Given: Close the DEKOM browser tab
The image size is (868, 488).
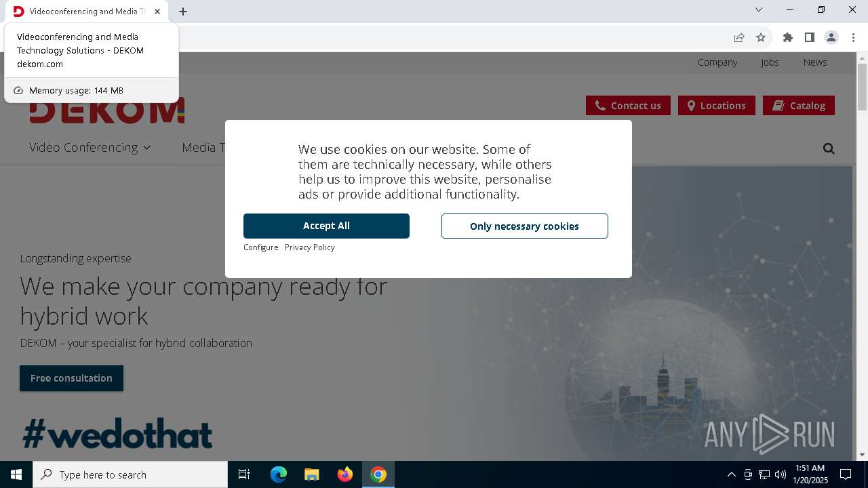Looking at the screenshot, I should click(x=157, y=12).
